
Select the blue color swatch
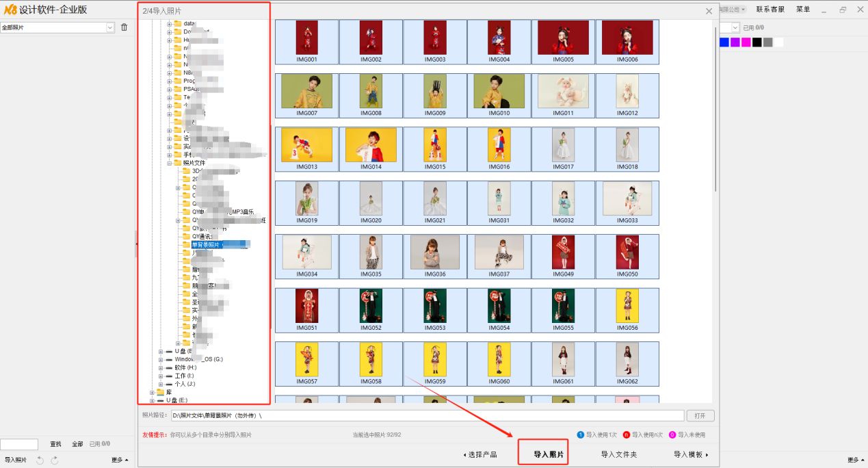point(724,42)
